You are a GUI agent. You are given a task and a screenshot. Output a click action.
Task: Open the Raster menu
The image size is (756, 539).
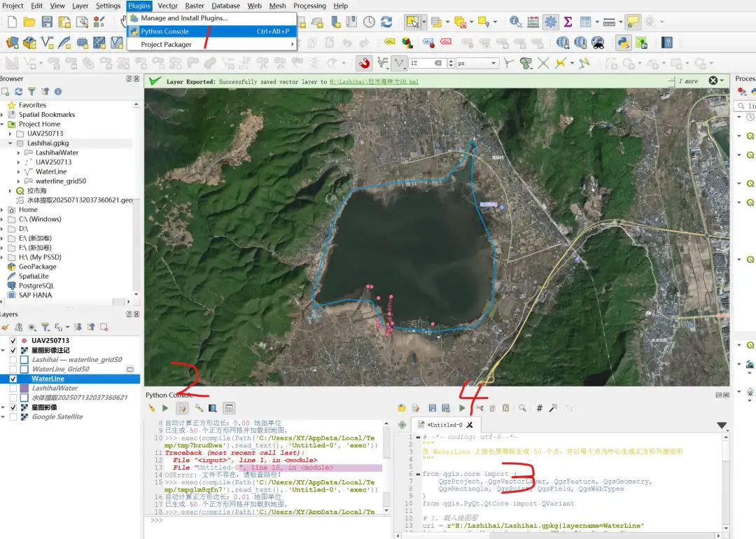coord(195,6)
